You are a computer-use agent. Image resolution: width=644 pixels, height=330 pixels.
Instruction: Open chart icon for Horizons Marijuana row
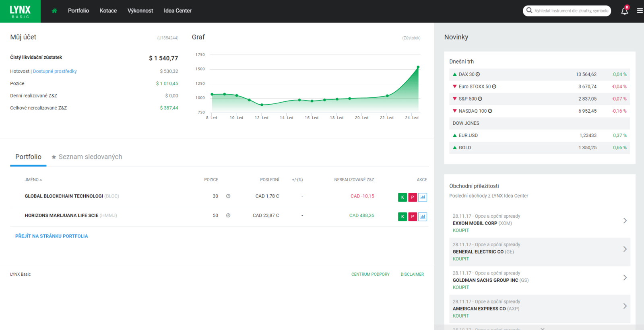point(423,217)
